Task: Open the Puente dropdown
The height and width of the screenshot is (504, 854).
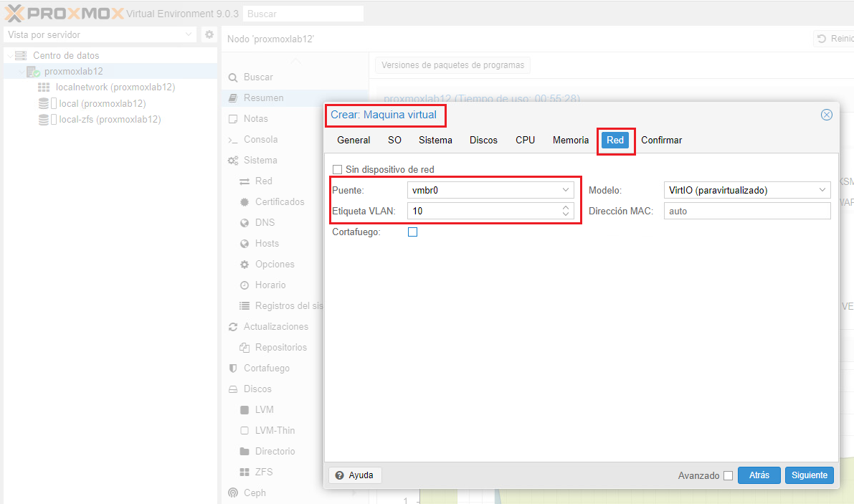Action: pyautogui.click(x=564, y=190)
